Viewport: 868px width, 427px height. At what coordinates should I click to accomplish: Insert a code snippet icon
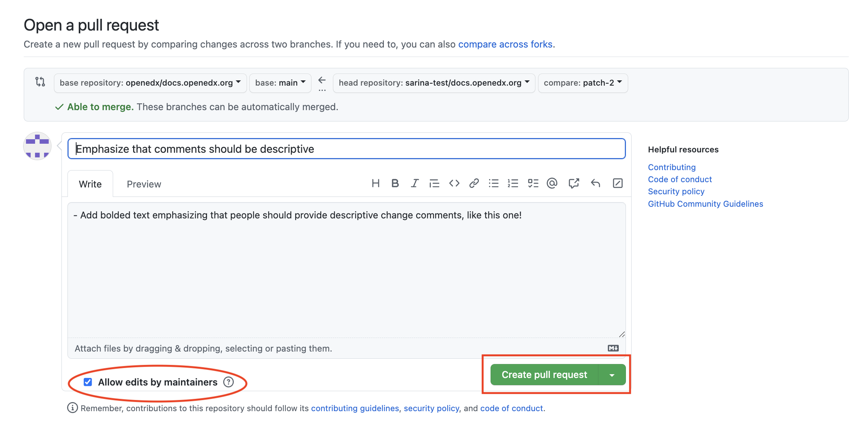454,183
